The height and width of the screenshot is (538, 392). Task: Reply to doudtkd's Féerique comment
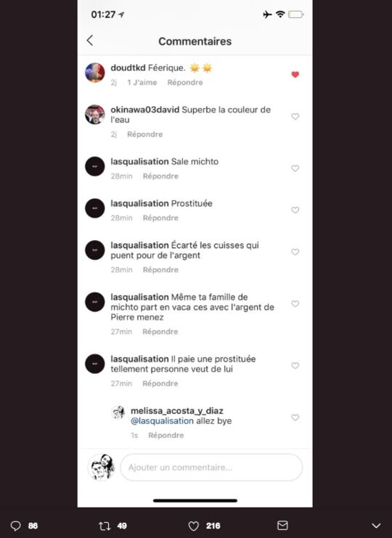pos(185,82)
